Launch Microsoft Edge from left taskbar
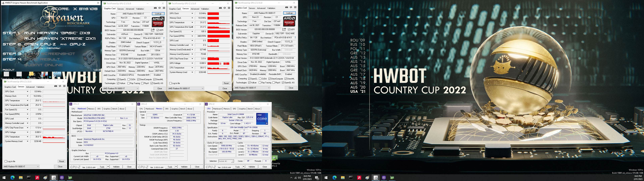644x181 pixels. [x=12, y=178]
